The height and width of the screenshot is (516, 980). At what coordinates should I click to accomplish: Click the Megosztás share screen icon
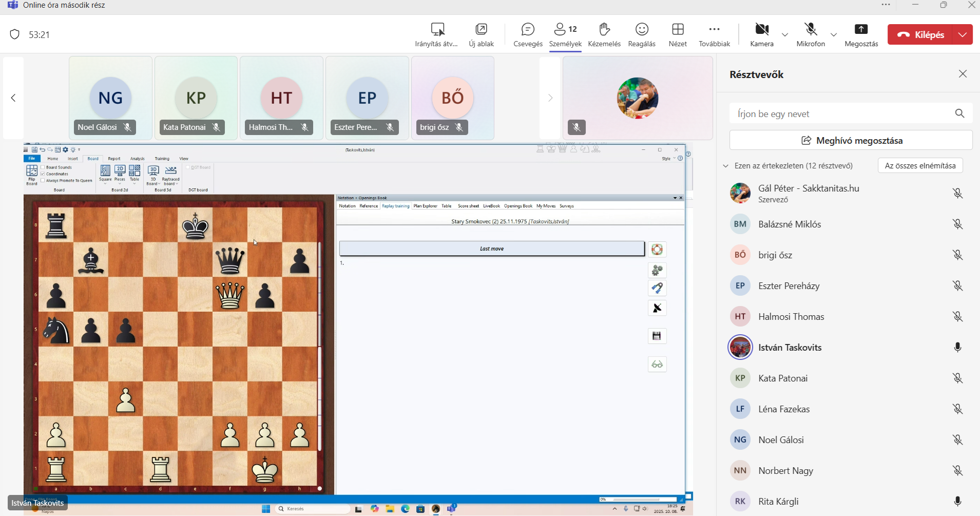[861, 30]
